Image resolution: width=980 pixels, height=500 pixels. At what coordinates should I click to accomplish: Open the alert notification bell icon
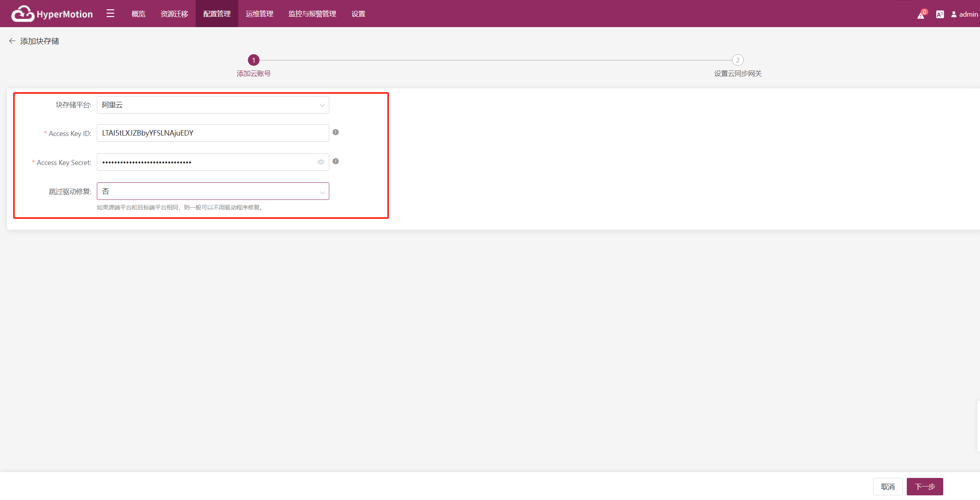[x=921, y=15]
